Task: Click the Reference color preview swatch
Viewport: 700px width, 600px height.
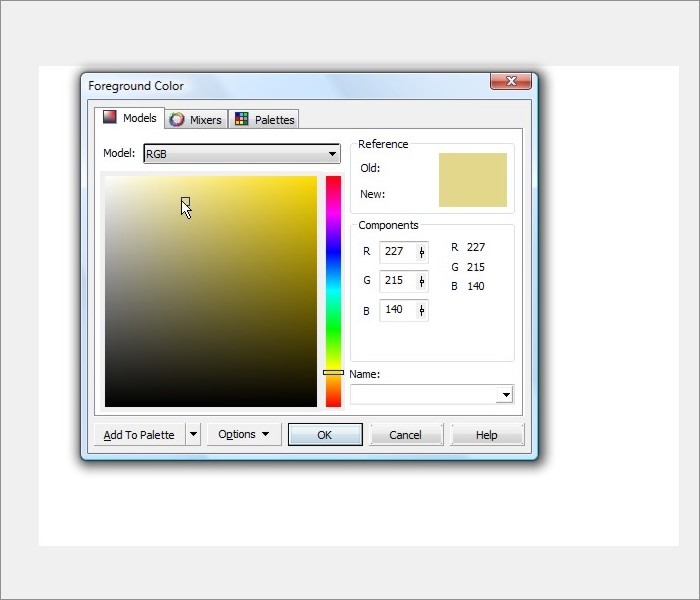Action: (472, 180)
